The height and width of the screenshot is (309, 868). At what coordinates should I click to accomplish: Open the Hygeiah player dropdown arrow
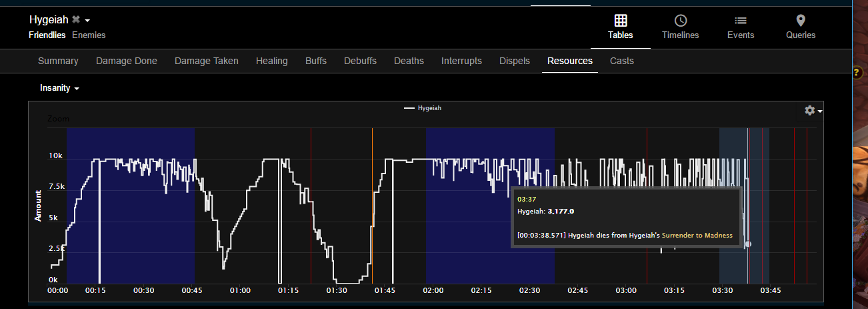[x=87, y=21]
